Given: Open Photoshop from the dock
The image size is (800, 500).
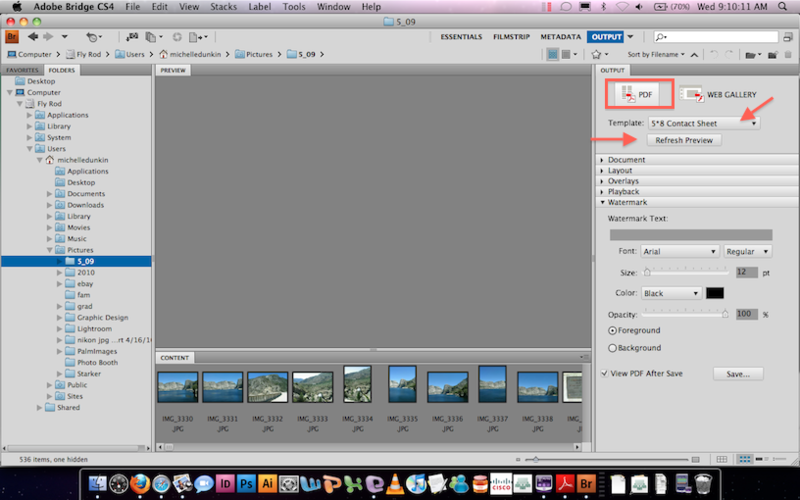Looking at the screenshot, I should tap(246, 485).
